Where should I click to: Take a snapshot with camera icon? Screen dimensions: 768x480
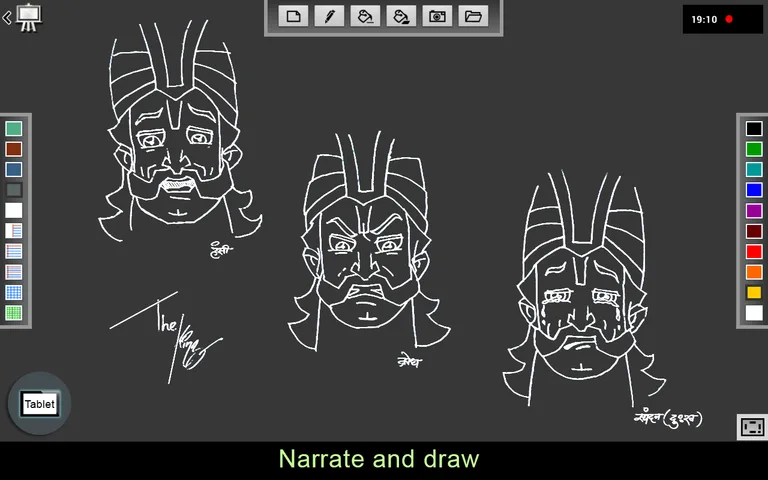click(x=437, y=17)
